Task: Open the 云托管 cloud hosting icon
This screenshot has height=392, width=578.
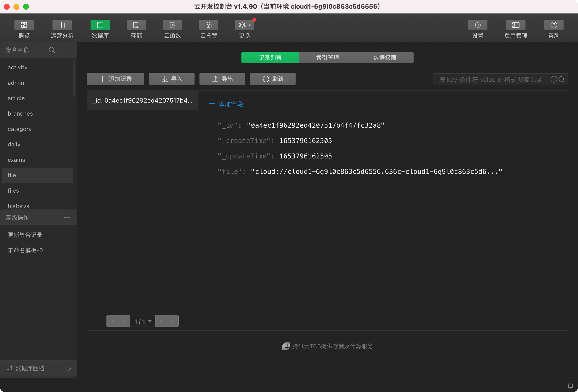Action: click(x=208, y=25)
